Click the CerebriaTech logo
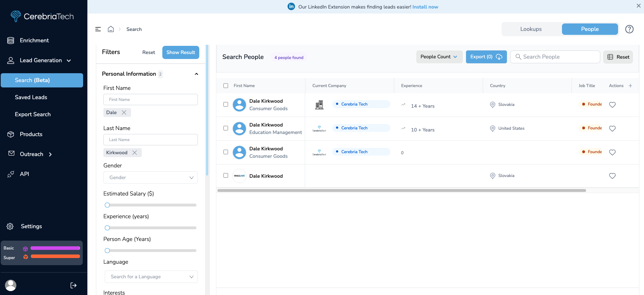Screen dimensions: 644x295 coord(42,16)
